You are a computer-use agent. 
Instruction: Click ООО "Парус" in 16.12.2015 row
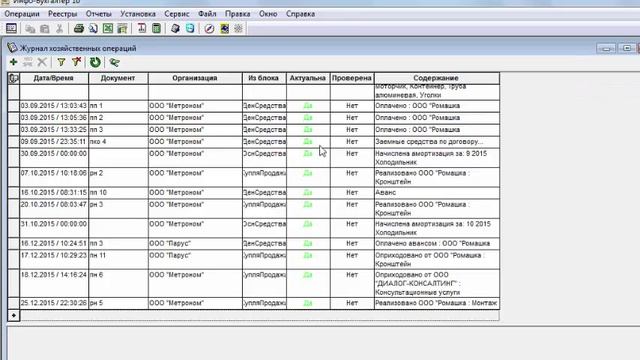195,244
